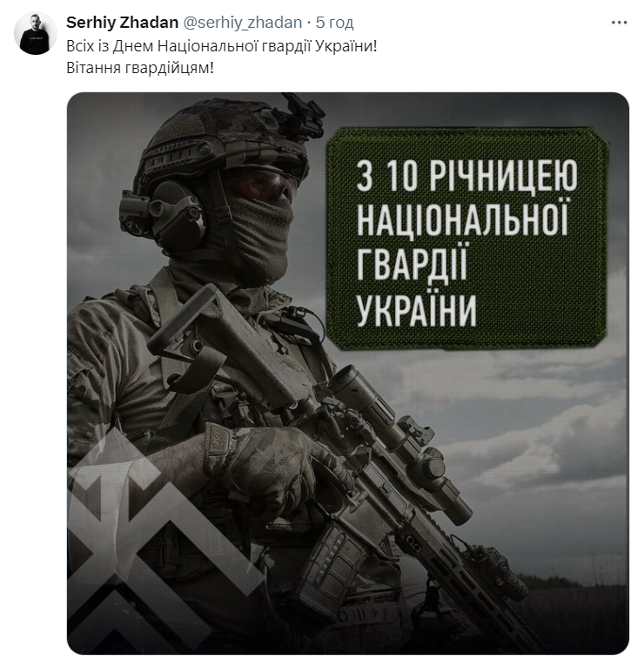Click the word 'УКРАЇНИ' on the green patch
This screenshot has height=660, width=644.
417,310
